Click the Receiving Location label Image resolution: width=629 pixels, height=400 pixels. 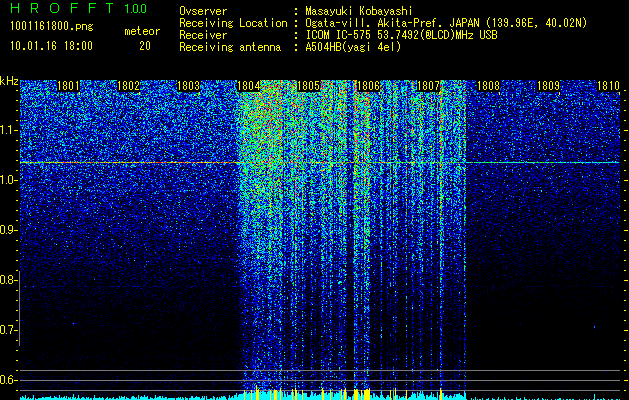[233, 23]
